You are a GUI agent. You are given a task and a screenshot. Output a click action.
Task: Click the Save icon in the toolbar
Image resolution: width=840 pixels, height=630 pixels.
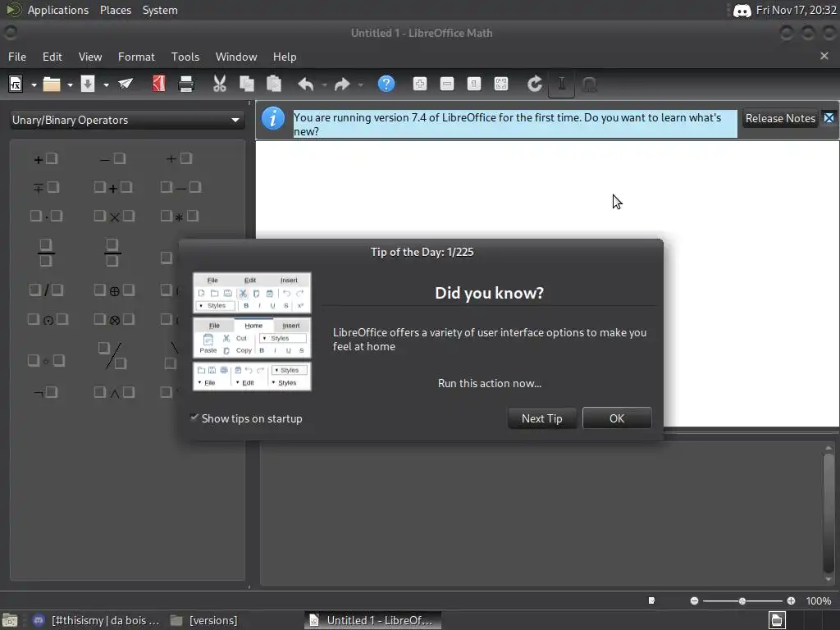[x=87, y=84]
